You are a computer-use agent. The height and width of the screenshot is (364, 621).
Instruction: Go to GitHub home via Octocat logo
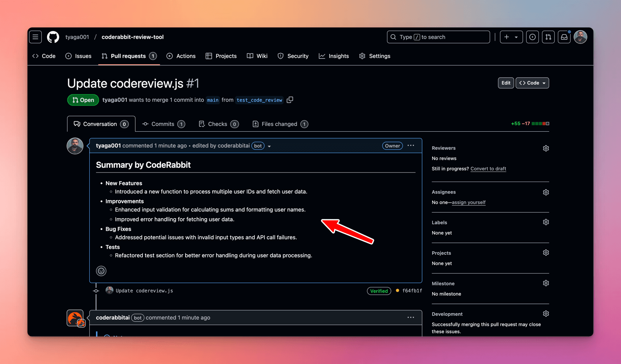(53, 37)
